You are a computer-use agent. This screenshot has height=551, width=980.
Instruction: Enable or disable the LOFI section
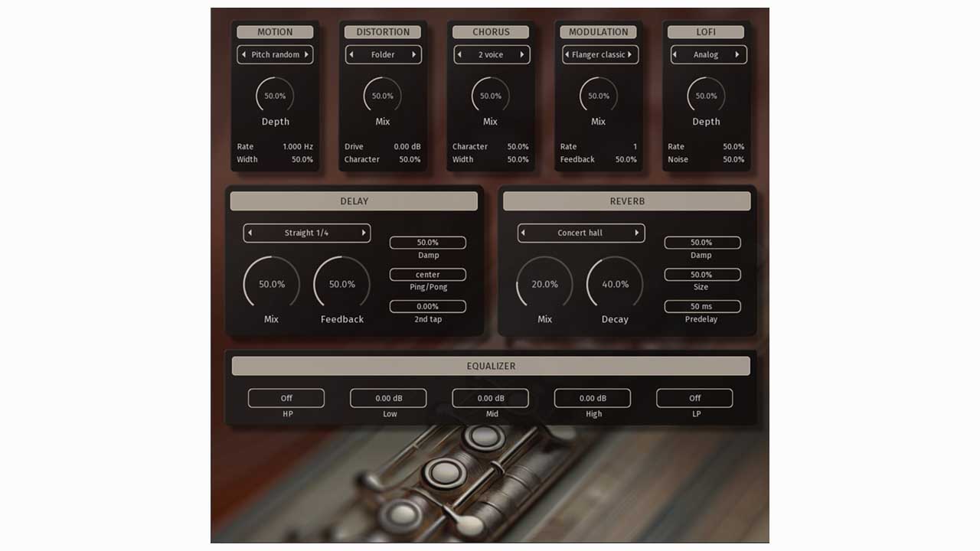click(x=706, y=32)
